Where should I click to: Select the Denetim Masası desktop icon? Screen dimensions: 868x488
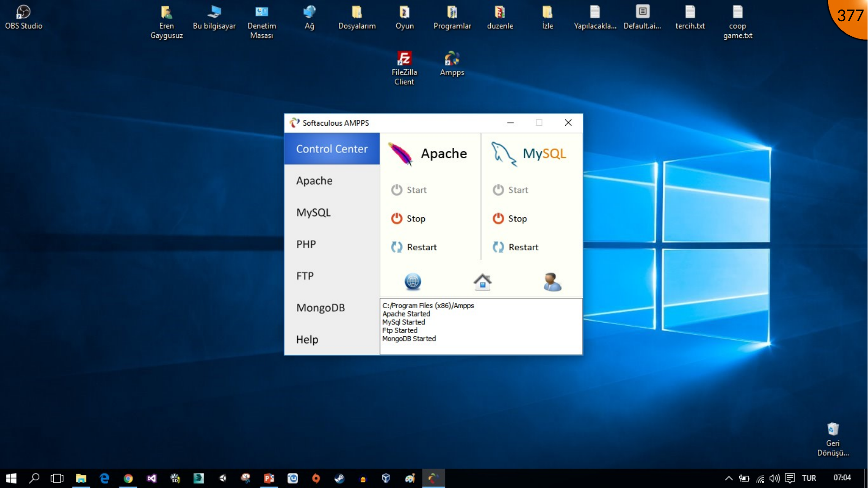click(x=262, y=22)
